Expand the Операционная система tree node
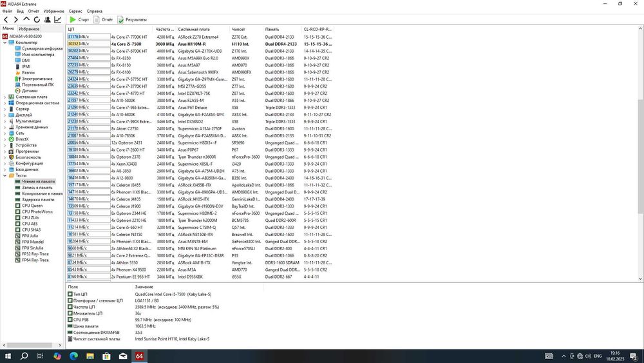 5,103
